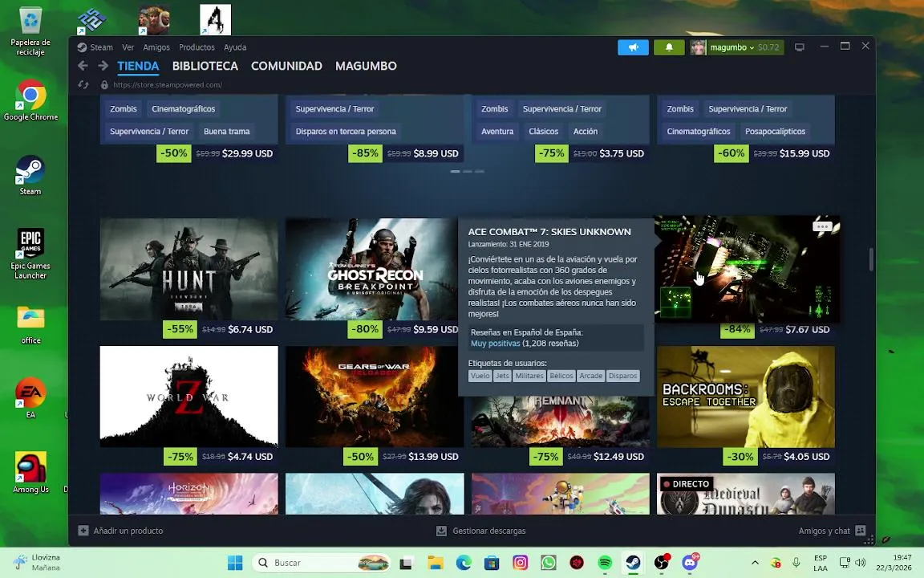The height and width of the screenshot is (578, 924).
Task: Open WhatsApp from the taskbar
Action: click(x=548, y=563)
